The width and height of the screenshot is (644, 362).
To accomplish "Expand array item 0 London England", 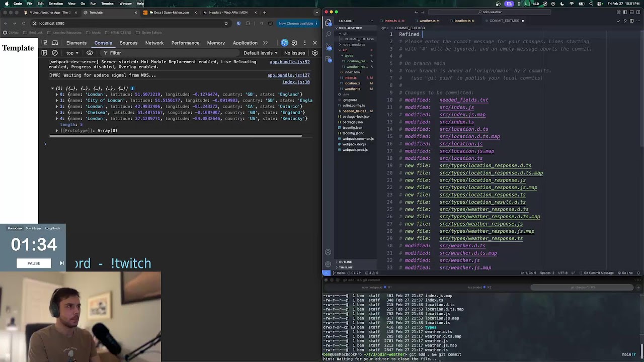I will click(57, 95).
